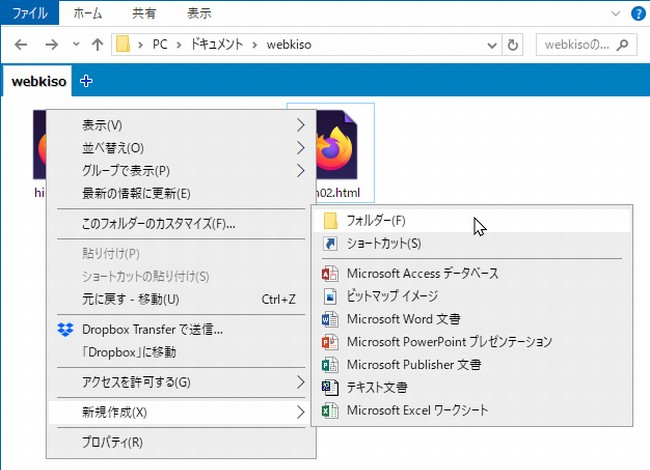Open the ファイル ribbon tab
Image resolution: width=650 pixels, height=470 pixels.
tap(29, 14)
